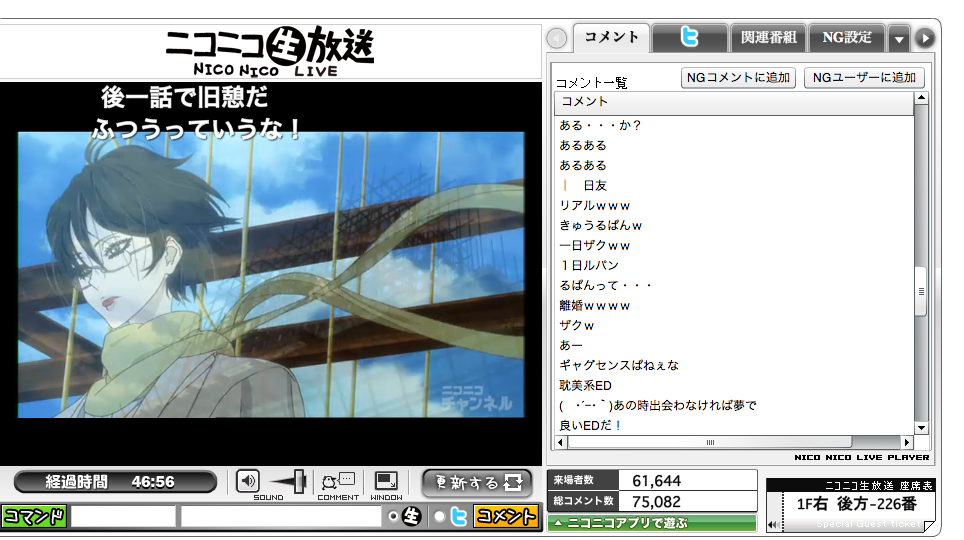Select comment 'ザクw'
Image resolution: width=964 pixels, height=540 pixels.
(x=576, y=325)
